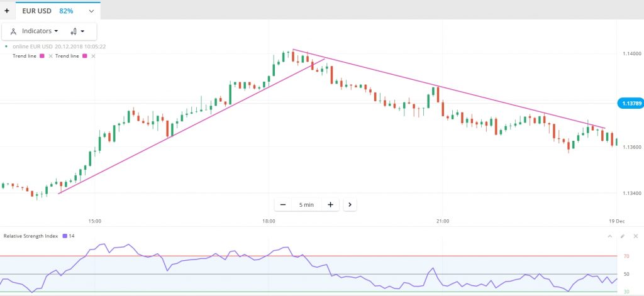Add a new asset tab with plus

tap(7, 11)
